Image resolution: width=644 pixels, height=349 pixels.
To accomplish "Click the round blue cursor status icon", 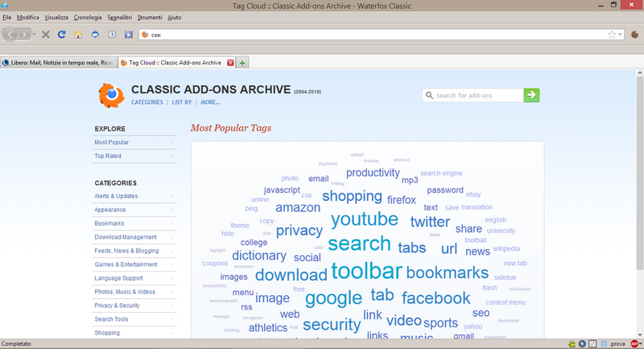I will [582, 343].
